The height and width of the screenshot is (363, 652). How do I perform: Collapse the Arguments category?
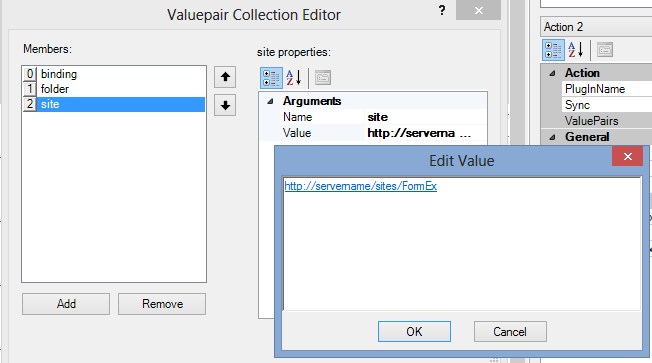point(270,101)
